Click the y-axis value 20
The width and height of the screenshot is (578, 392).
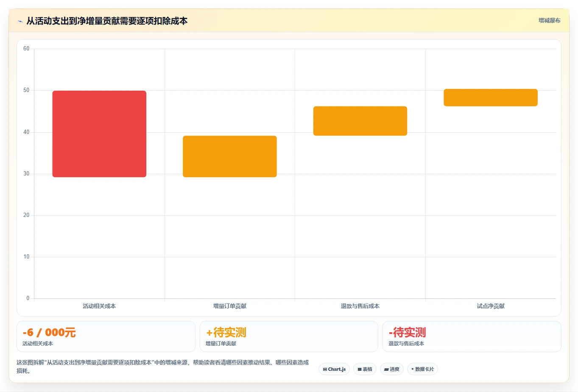(x=26, y=215)
